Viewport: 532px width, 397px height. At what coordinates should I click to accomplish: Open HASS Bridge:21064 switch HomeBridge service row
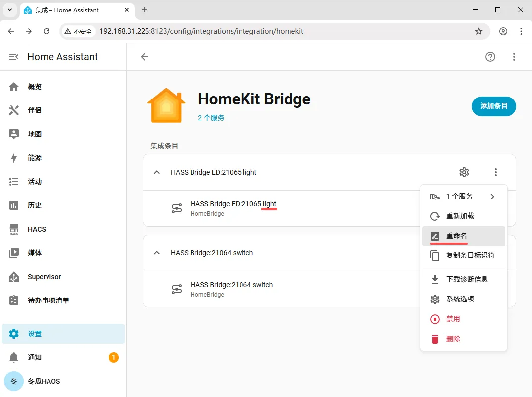282,289
